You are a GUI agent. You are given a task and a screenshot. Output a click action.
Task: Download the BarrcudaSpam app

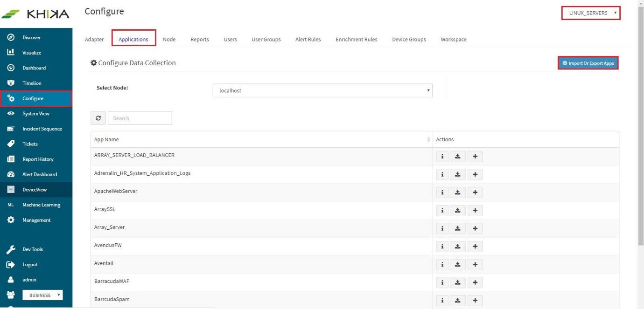[x=458, y=301]
